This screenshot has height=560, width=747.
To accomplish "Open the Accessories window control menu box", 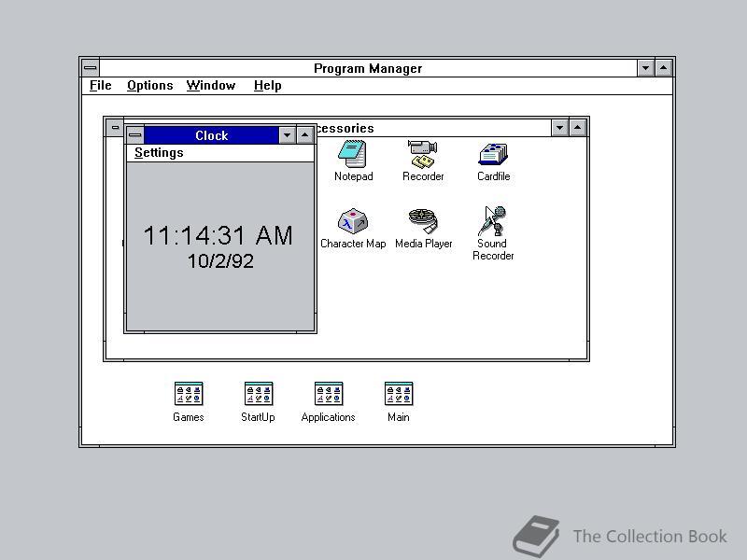I will [x=115, y=128].
